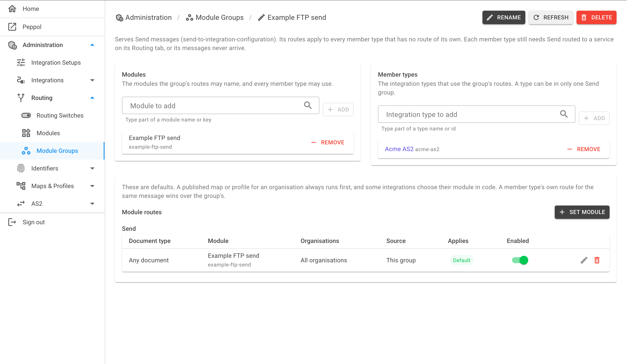Click the Maps & Profiles tree icon
627x364 pixels.
21,186
